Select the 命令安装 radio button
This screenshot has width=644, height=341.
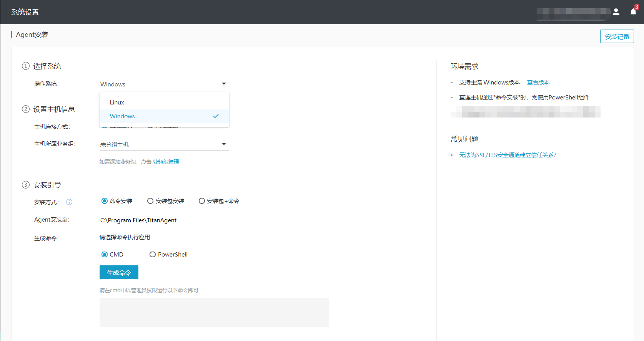click(105, 201)
